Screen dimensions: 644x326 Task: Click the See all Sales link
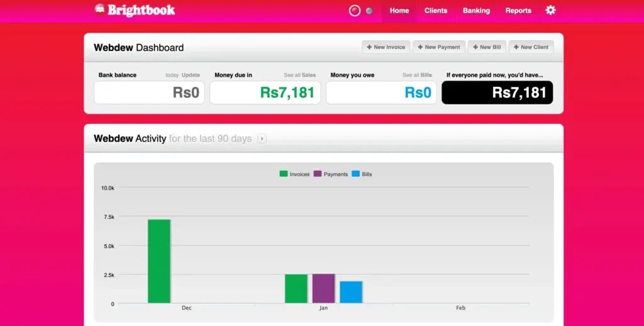(x=299, y=76)
